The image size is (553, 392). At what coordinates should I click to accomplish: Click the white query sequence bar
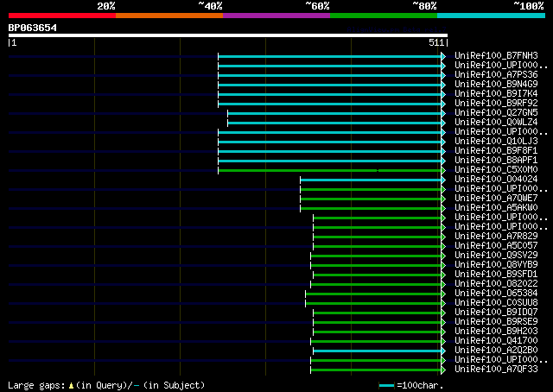(x=228, y=35)
